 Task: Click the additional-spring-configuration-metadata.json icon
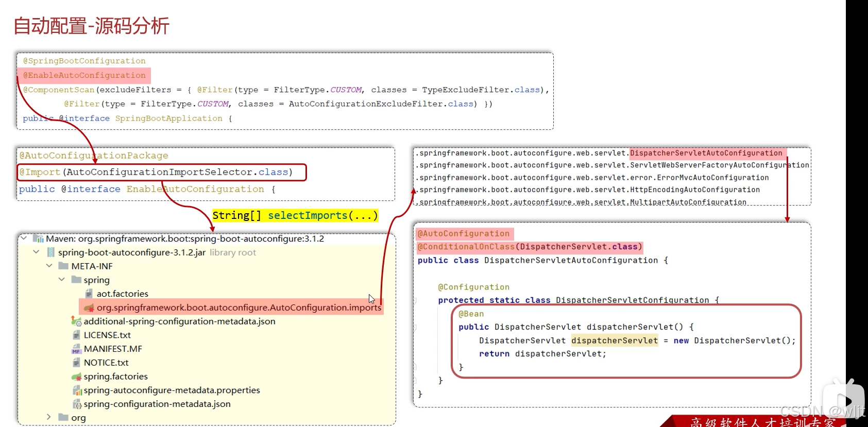[76, 321]
